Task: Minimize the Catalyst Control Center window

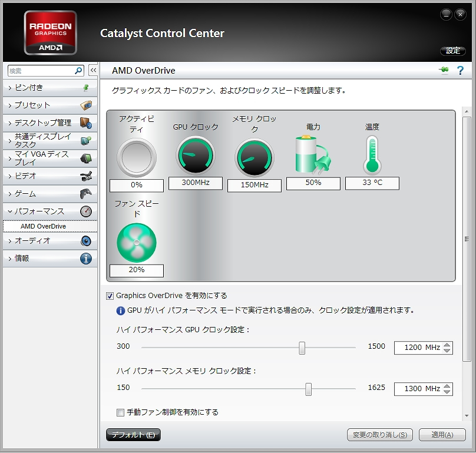Action: 446,14
